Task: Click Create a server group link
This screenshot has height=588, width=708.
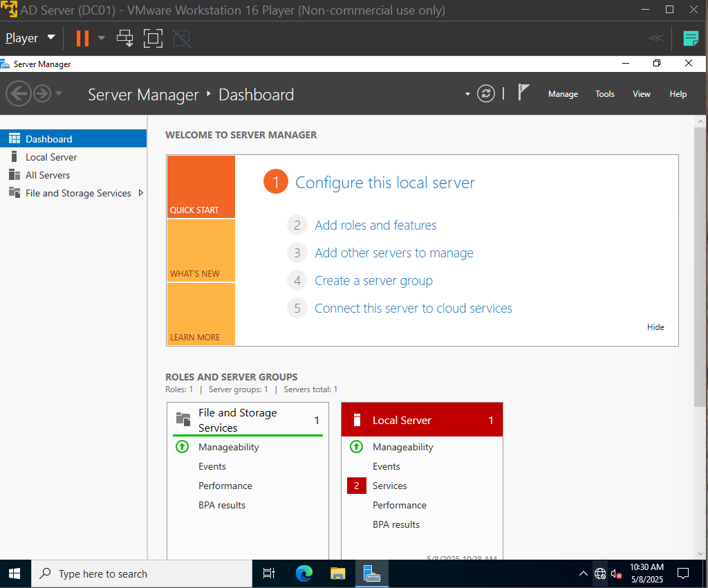Action: pyautogui.click(x=373, y=281)
